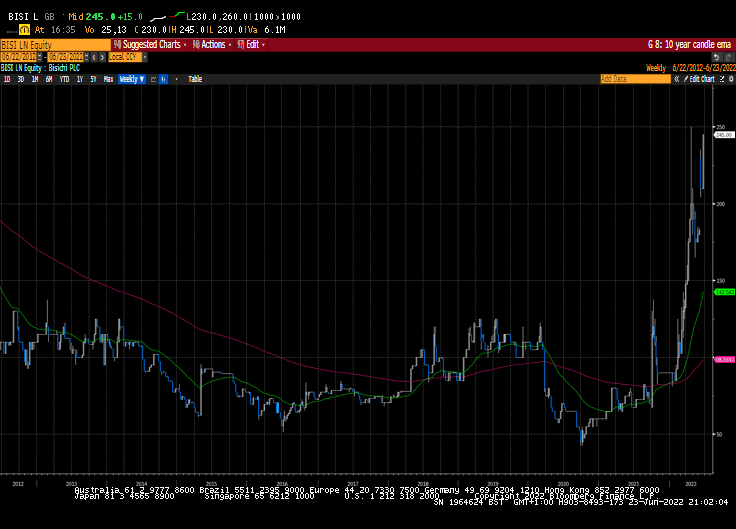Viewport: 736px width, 529px height.
Task: Select the line chart type icon
Action: click(x=153, y=78)
